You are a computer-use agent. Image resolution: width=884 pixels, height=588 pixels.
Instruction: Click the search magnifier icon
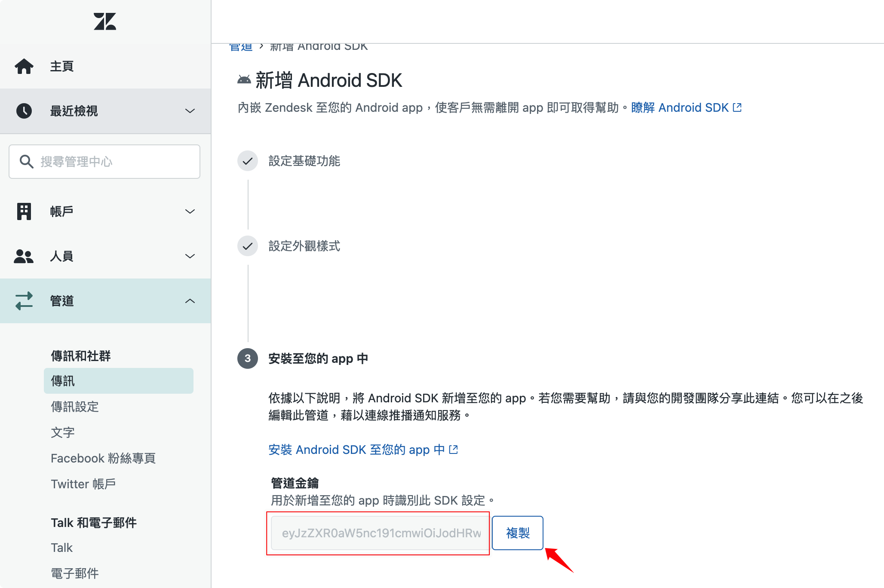[26, 162]
